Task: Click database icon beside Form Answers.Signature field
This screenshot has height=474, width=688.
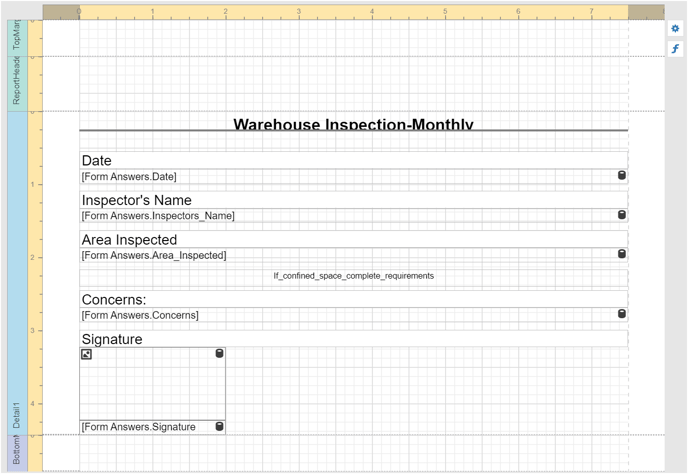Action: tap(219, 427)
